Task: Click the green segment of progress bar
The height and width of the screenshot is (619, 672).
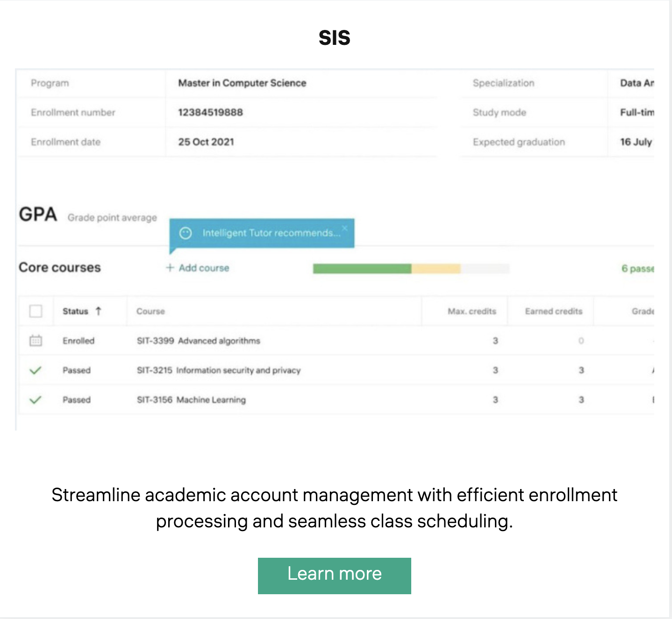Action: tap(362, 268)
